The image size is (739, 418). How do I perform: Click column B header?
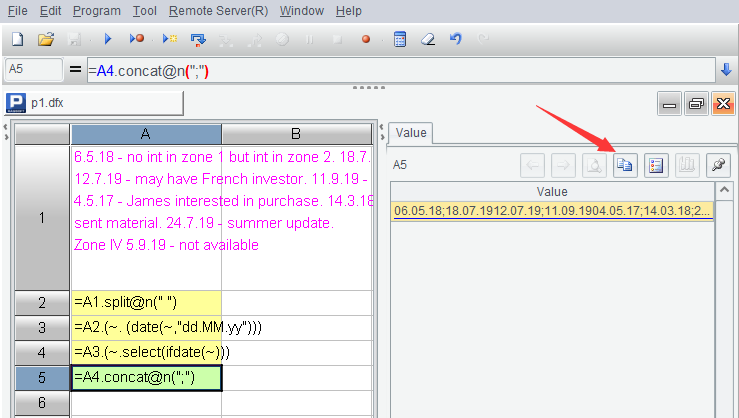click(x=296, y=134)
